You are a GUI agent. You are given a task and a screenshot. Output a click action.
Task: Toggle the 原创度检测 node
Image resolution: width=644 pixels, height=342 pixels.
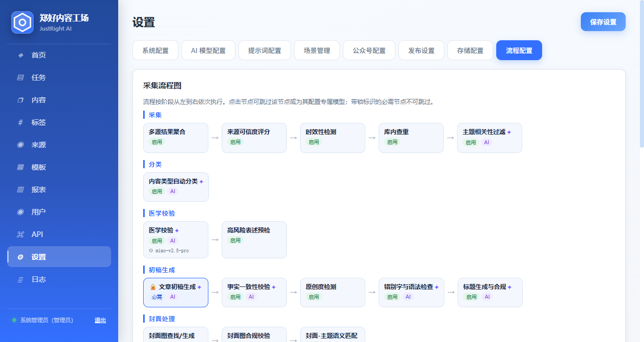pyautogui.click(x=333, y=293)
